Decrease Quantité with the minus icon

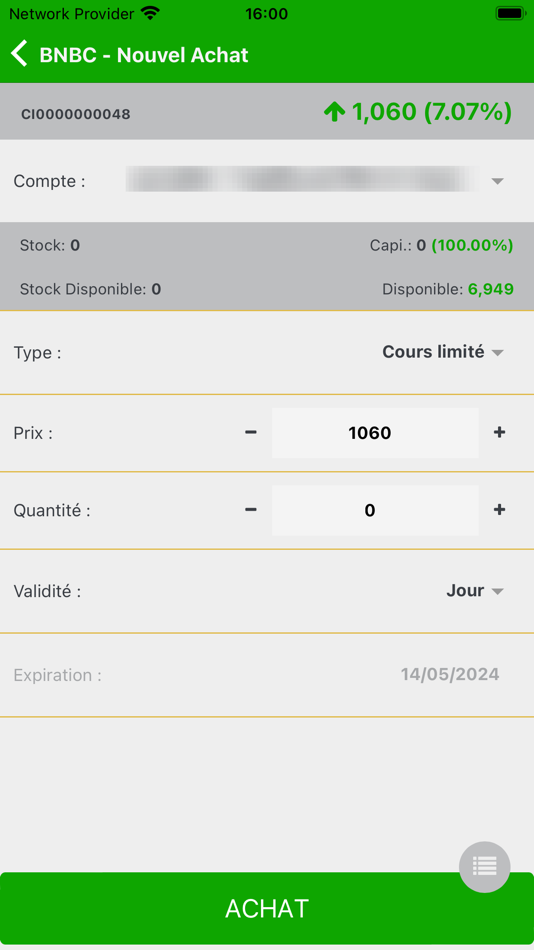(x=250, y=510)
